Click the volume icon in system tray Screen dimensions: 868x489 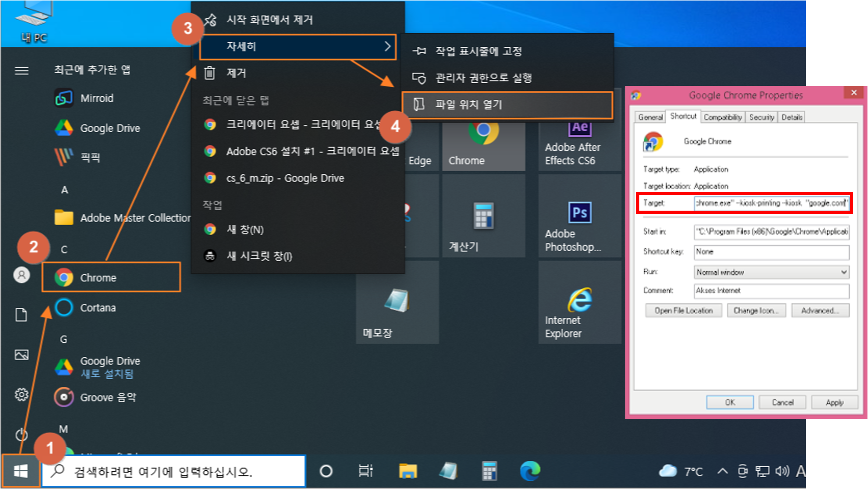click(x=782, y=471)
